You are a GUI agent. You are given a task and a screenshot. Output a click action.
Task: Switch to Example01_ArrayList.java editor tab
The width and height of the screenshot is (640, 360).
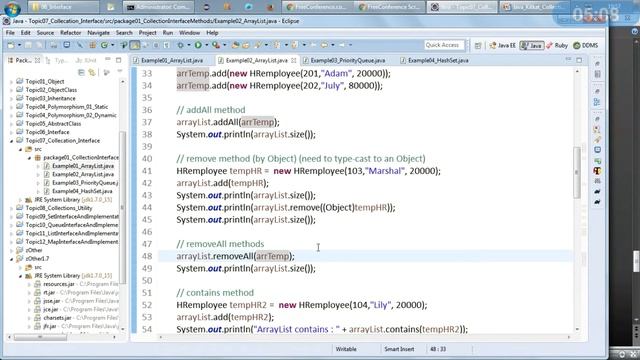172,60
